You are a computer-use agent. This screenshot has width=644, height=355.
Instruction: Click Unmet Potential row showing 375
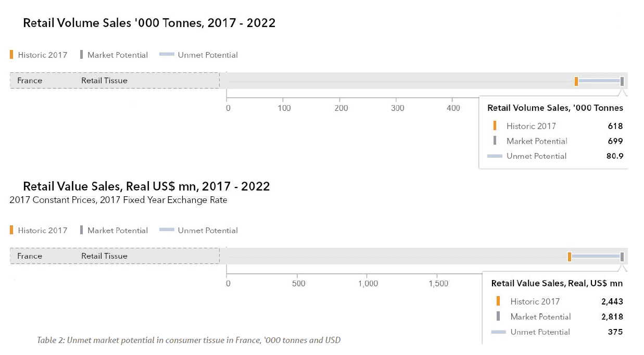[557, 332]
